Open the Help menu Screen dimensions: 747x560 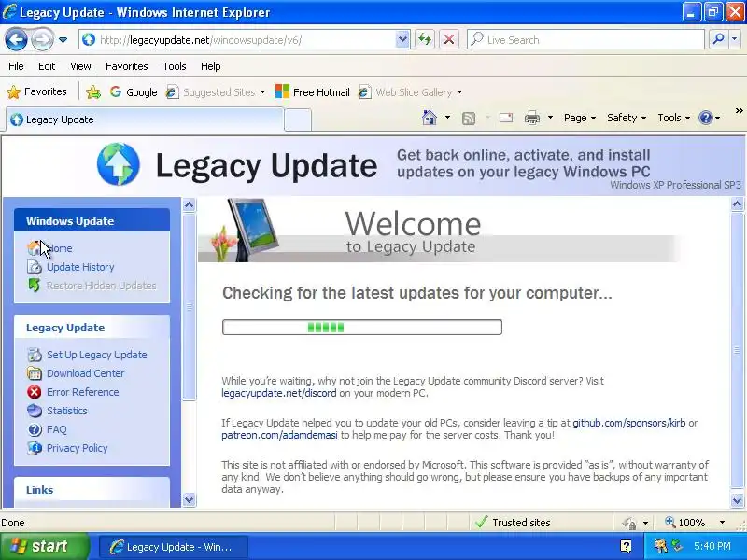pyautogui.click(x=211, y=66)
